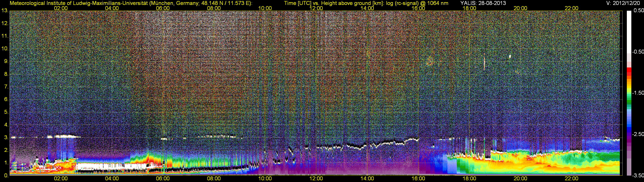Screen dimensions: 644x182
Task: Click the -3.50 value on the colorbar scale
Action: pos(638,175)
